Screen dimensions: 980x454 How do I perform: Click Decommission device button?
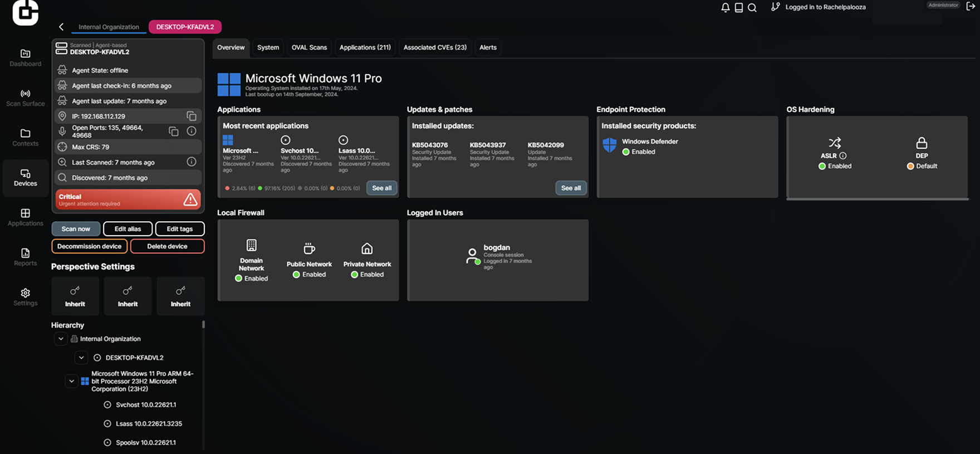pyautogui.click(x=89, y=246)
